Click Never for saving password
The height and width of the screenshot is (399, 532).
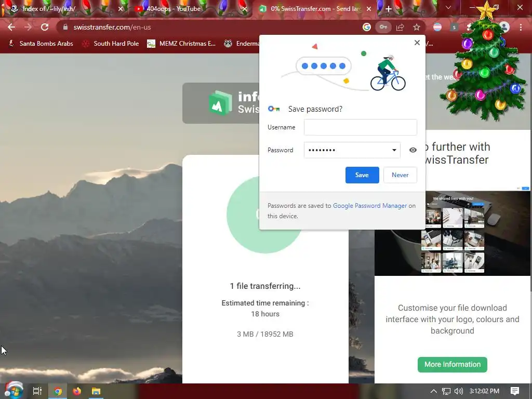tap(400, 175)
